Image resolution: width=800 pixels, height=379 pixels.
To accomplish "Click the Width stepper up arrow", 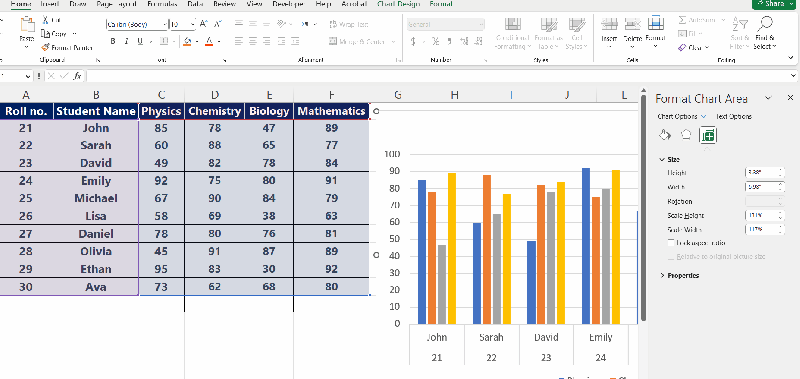I will coord(781,184).
